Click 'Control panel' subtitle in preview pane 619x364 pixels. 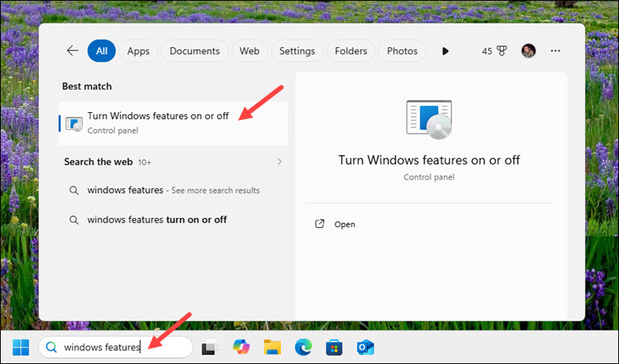tap(429, 177)
